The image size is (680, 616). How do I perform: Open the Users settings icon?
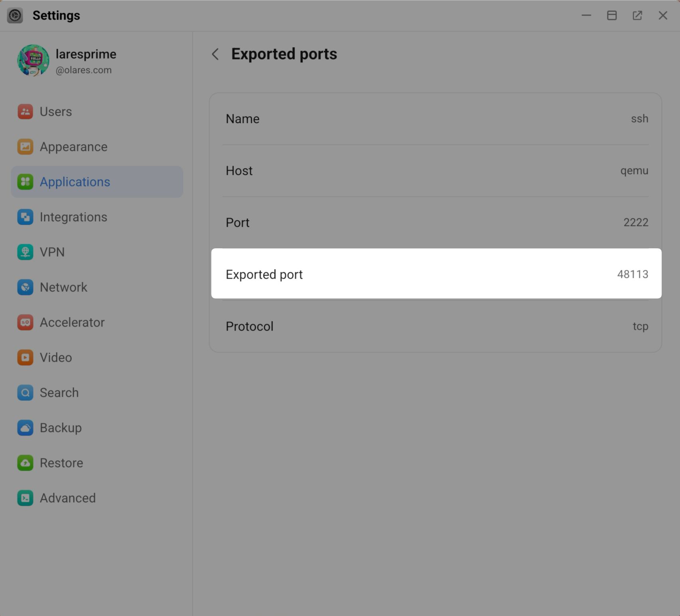coord(25,112)
